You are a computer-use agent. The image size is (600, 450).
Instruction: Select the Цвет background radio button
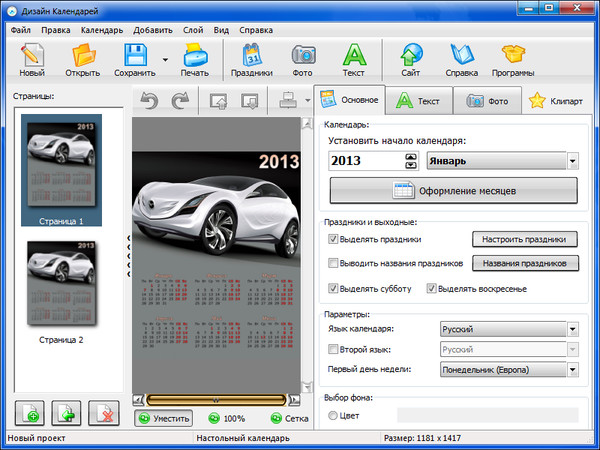point(333,415)
